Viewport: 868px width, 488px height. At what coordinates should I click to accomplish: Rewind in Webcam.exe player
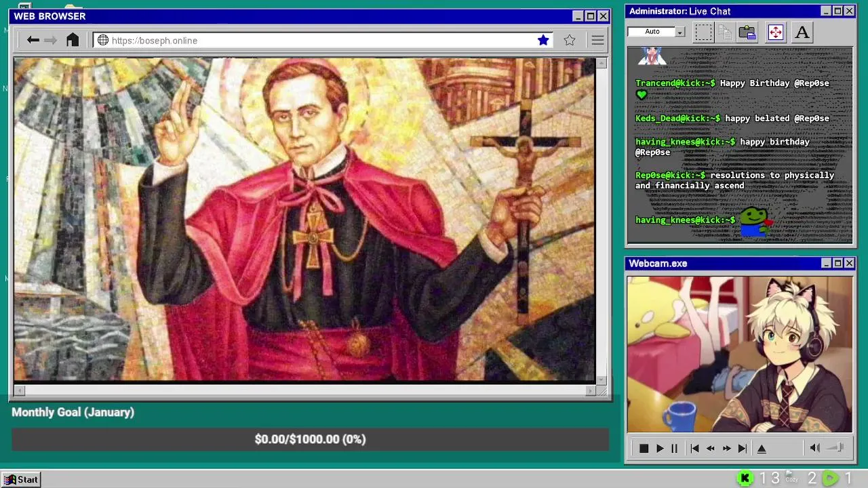[x=710, y=448]
